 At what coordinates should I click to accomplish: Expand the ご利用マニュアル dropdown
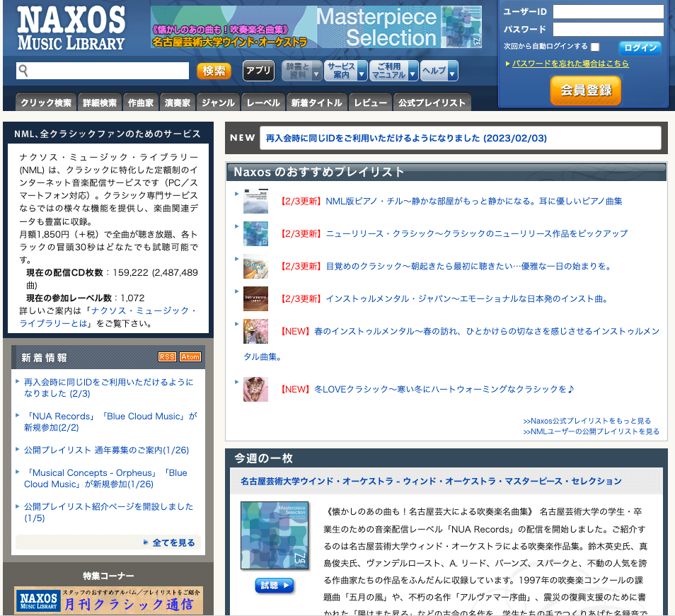coord(394,71)
